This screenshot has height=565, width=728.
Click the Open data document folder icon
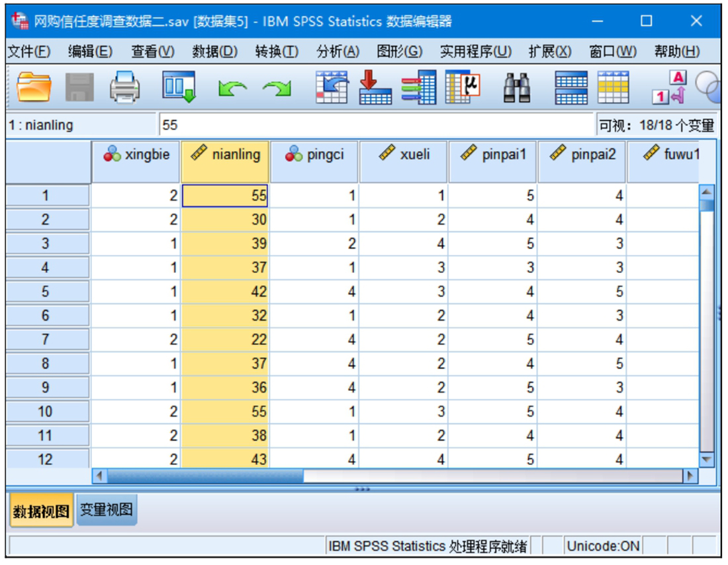(x=34, y=88)
